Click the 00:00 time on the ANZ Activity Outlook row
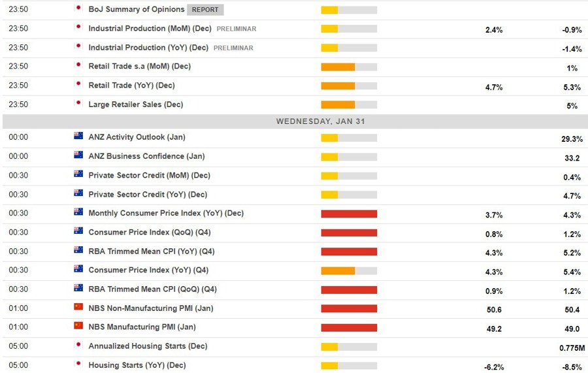The width and height of the screenshot is (588, 373). point(18,137)
